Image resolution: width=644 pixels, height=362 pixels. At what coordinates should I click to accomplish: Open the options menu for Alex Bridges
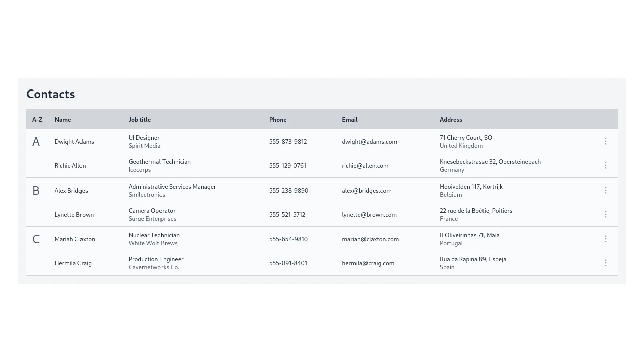point(606,191)
